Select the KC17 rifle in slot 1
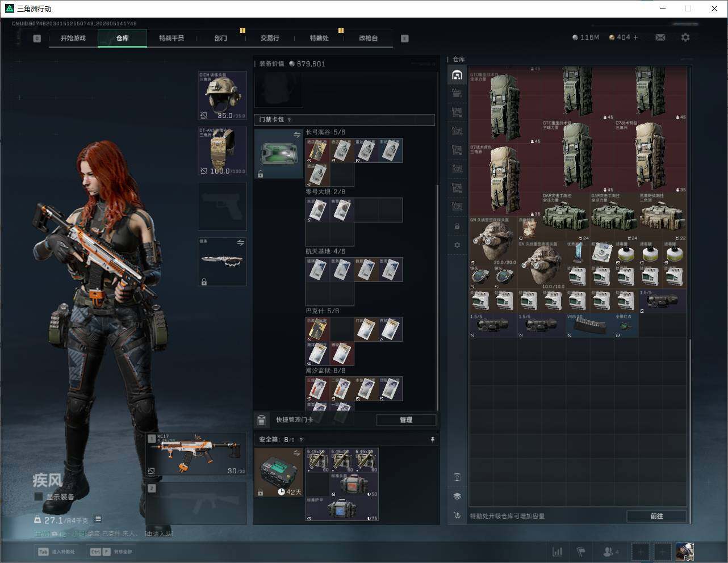The width and height of the screenshot is (728, 563). 196,455
